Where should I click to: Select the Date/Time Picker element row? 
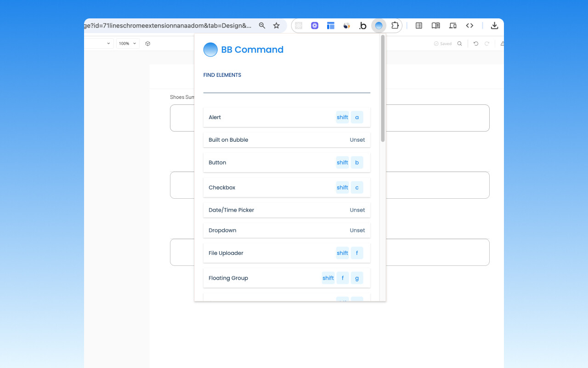pyautogui.click(x=287, y=210)
